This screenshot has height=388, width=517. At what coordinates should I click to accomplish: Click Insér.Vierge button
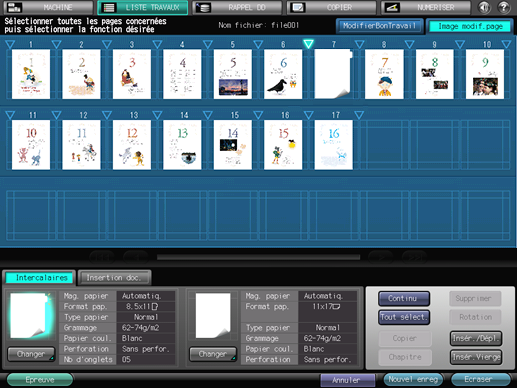[x=476, y=357]
